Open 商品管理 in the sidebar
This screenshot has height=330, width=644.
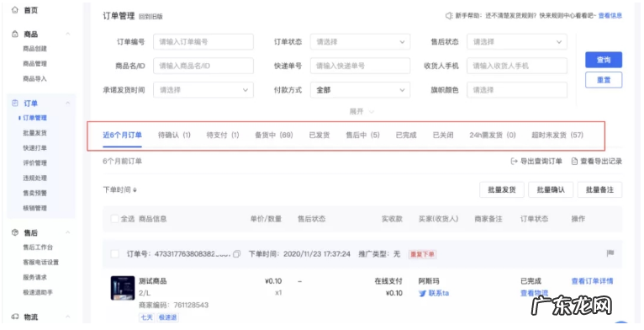(x=35, y=63)
